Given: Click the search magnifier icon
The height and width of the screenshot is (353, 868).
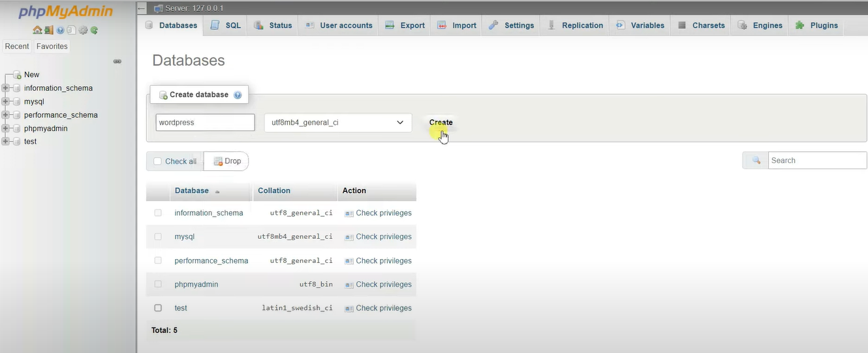Looking at the screenshot, I should click(756, 161).
